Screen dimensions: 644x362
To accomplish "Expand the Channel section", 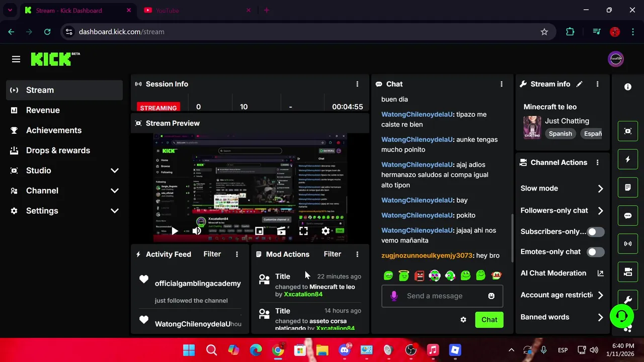I will 65,191.
